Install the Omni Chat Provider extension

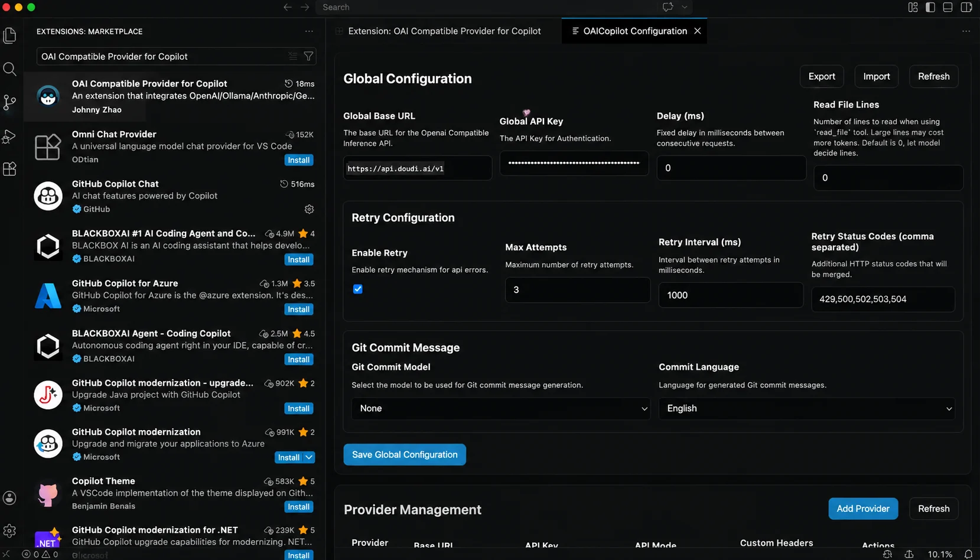click(299, 160)
